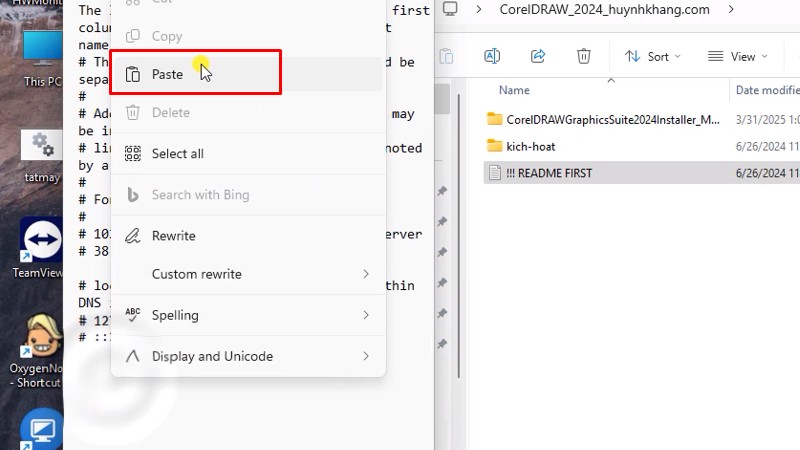Click Paste in the context menu
The image size is (800, 450).
(167, 74)
